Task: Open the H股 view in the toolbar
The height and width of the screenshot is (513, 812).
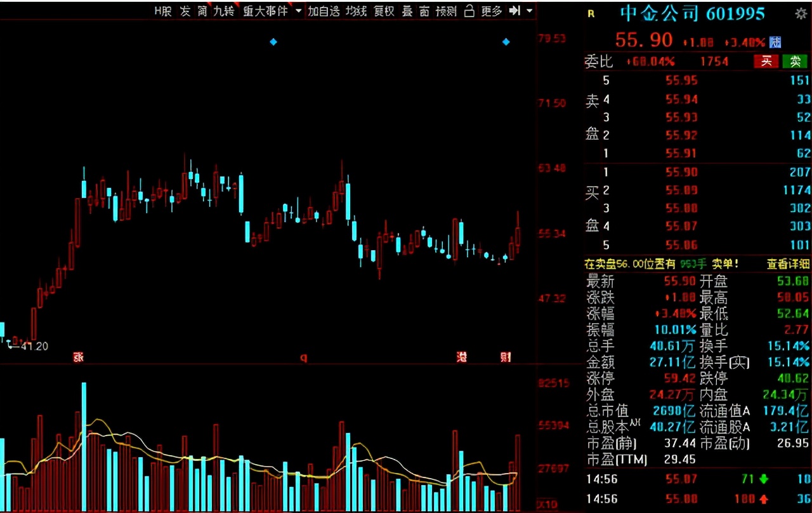Action: pyautogui.click(x=164, y=11)
